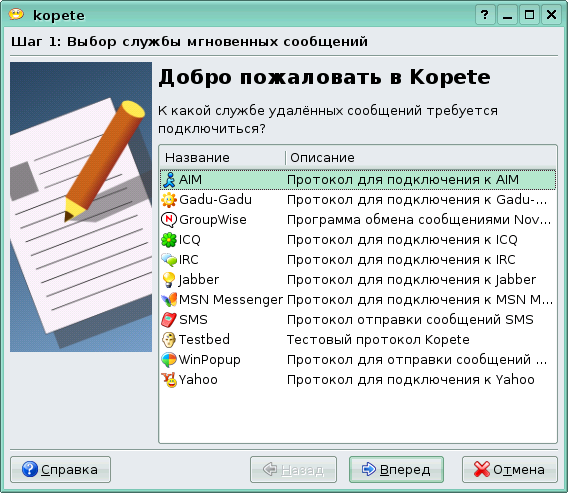
Task: Go back with the Назад button
Action: click(x=293, y=469)
